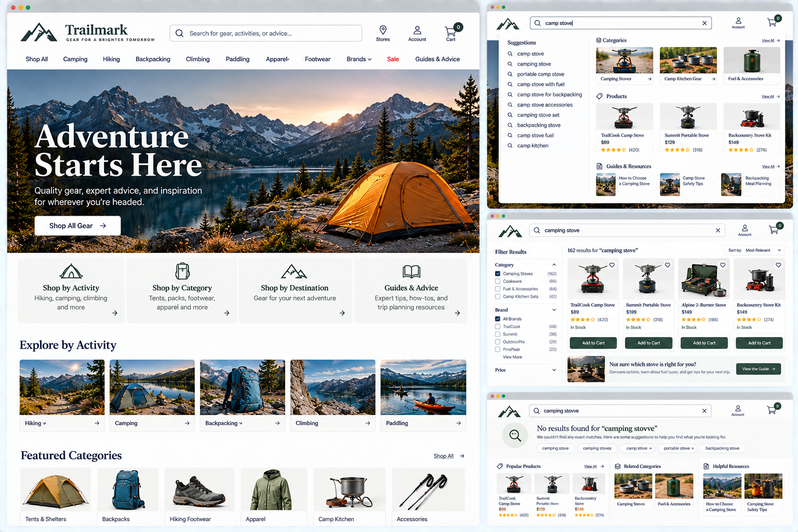Open the Stores location pin icon
Viewport: 798px width, 532px height.
tap(383, 30)
